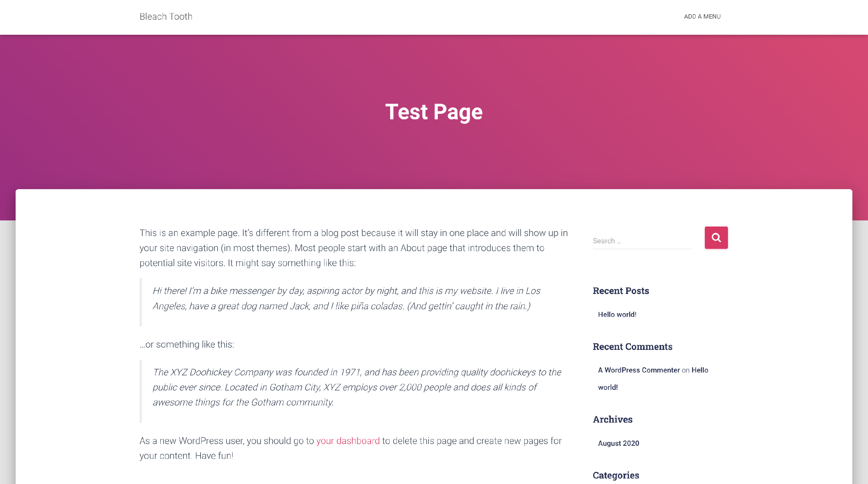
Task: Click the magnifier search button
Action: [716, 238]
